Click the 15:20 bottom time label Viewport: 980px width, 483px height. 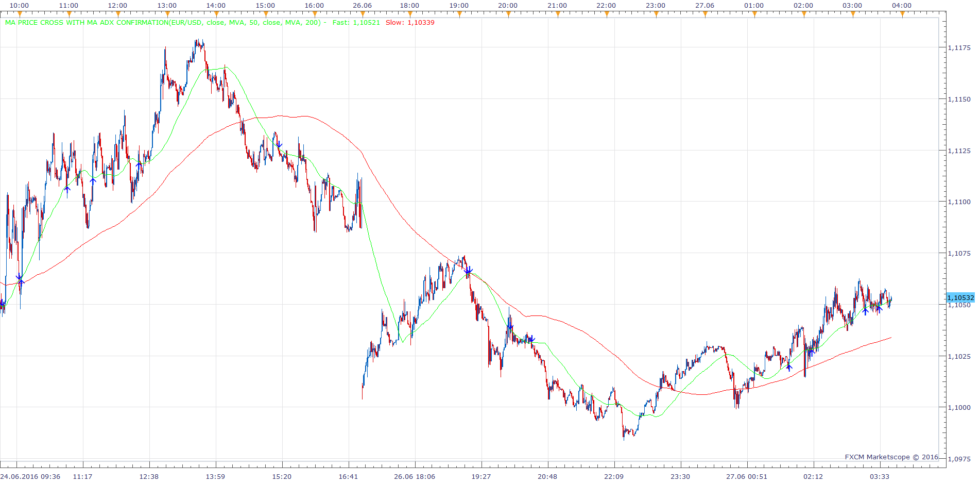[x=282, y=476]
